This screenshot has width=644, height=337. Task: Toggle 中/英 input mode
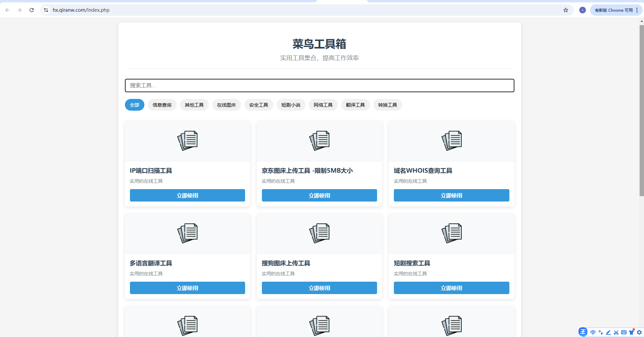593,332
